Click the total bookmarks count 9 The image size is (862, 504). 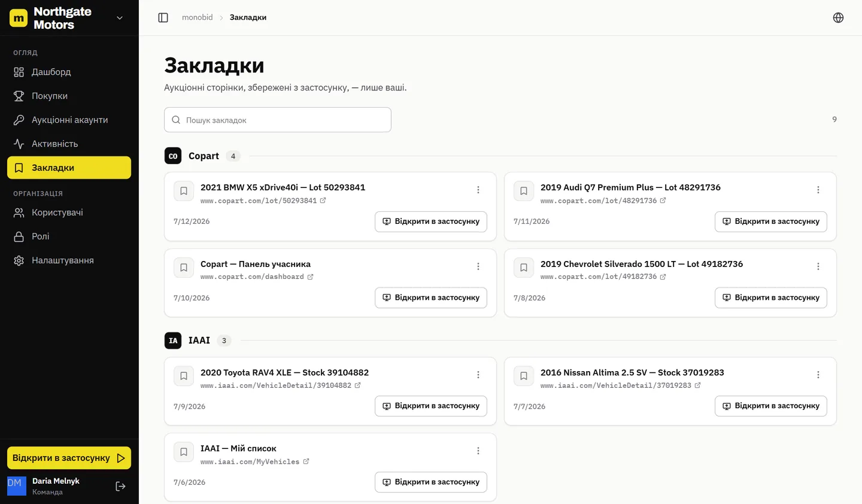pos(834,120)
